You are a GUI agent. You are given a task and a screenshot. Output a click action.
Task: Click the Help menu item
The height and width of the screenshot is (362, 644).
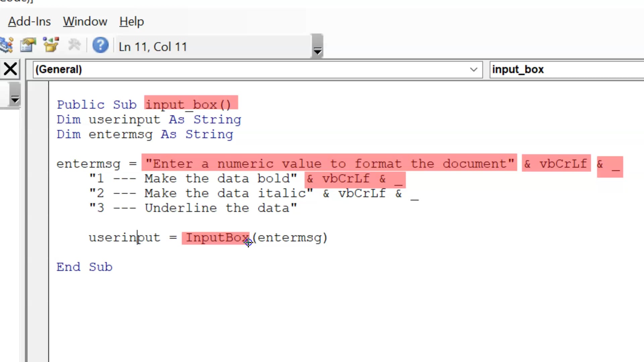(131, 21)
